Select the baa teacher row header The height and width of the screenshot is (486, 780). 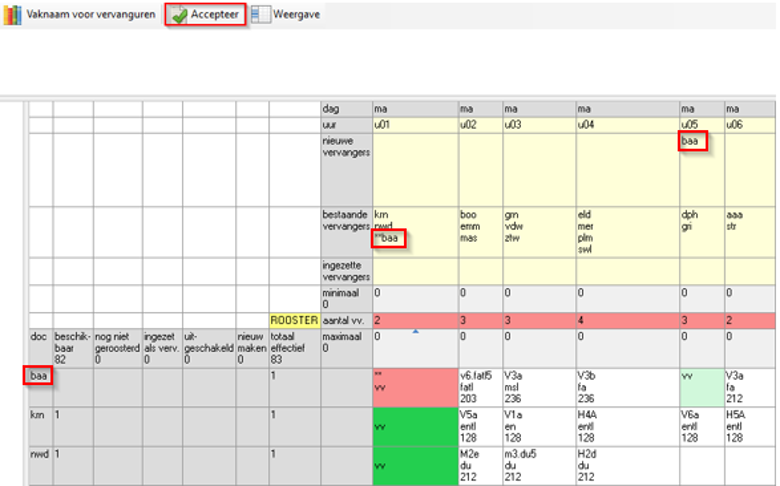pos(39,376)
